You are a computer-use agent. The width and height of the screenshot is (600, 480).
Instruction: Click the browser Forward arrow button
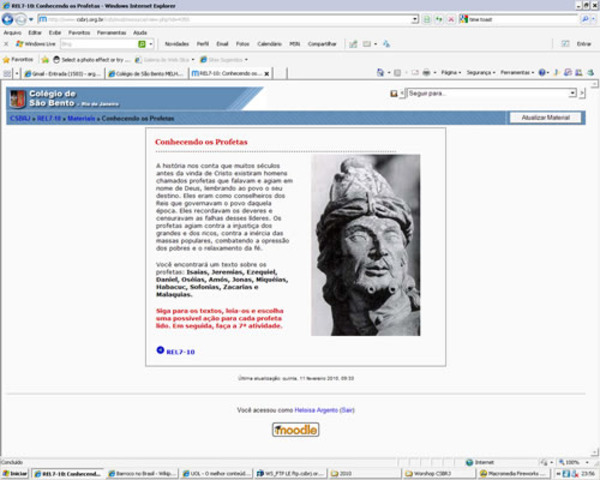(21, 19)
